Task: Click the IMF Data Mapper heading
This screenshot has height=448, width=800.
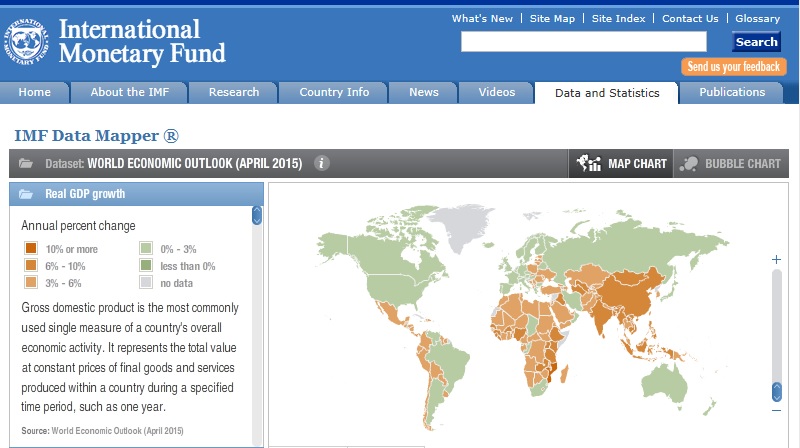Action: (x=96, y=136)
